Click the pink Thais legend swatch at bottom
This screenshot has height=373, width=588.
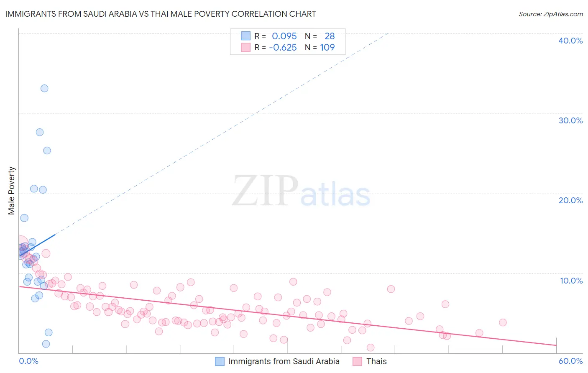[x=357, y=361]
